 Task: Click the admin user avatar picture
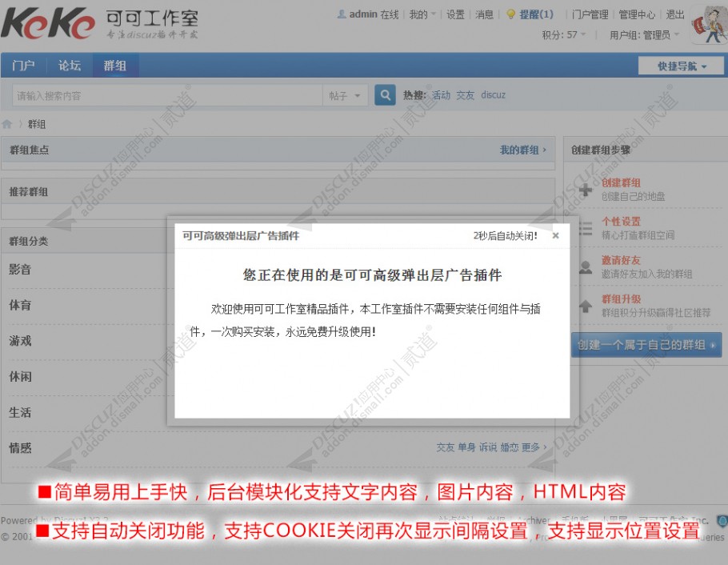point(707,26)
